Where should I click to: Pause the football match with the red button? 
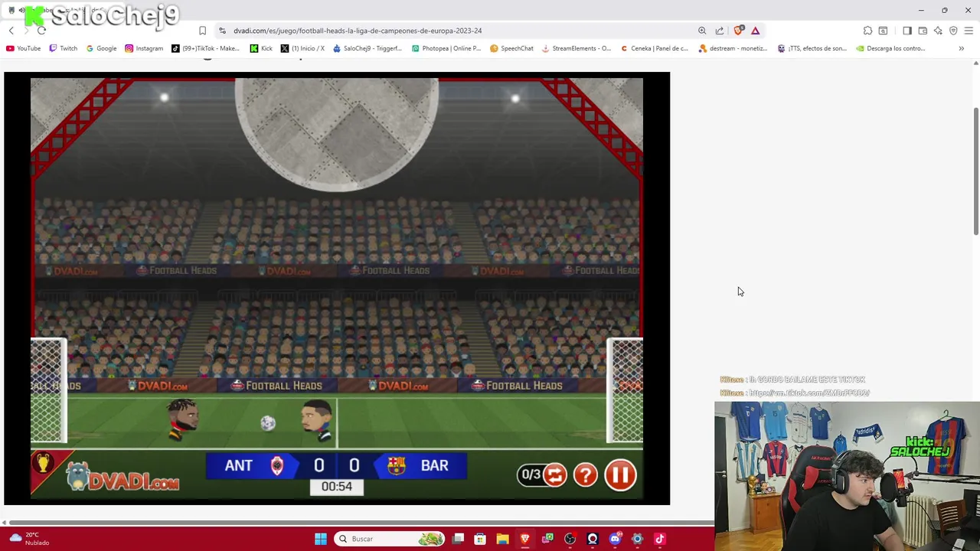tap(620, 474)
